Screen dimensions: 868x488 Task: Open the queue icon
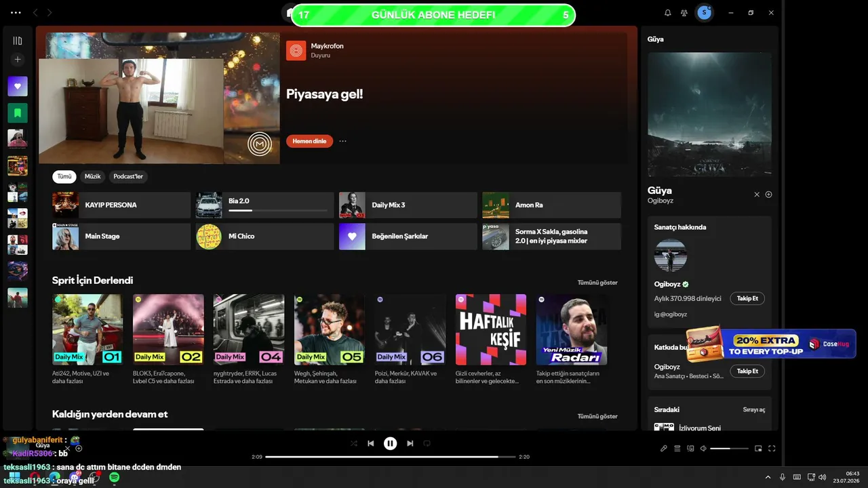click(x=677, y=448)
